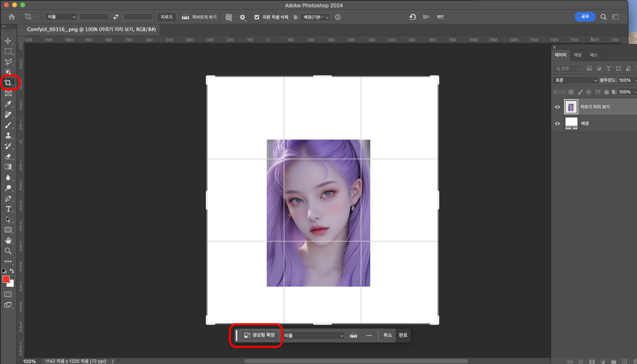Viewport: 637px width, 364px height.
Task: Select the Hand tool
Action: (8, 241)
